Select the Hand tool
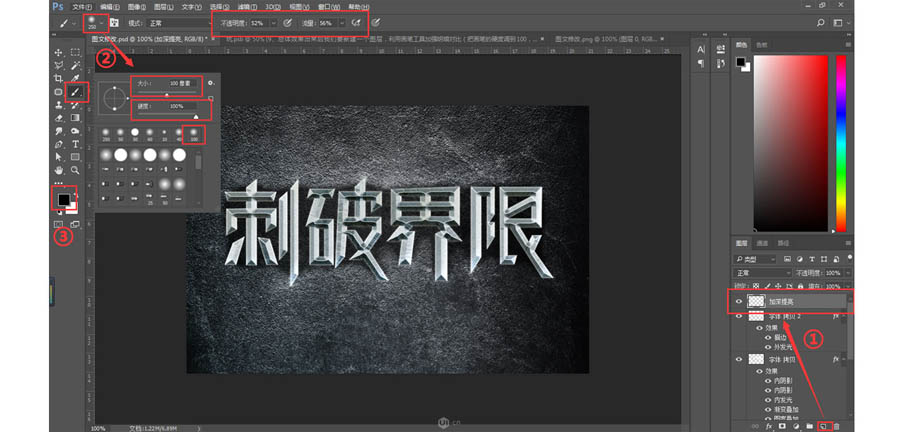The image size is (900, 432). (x=59, y=170)
